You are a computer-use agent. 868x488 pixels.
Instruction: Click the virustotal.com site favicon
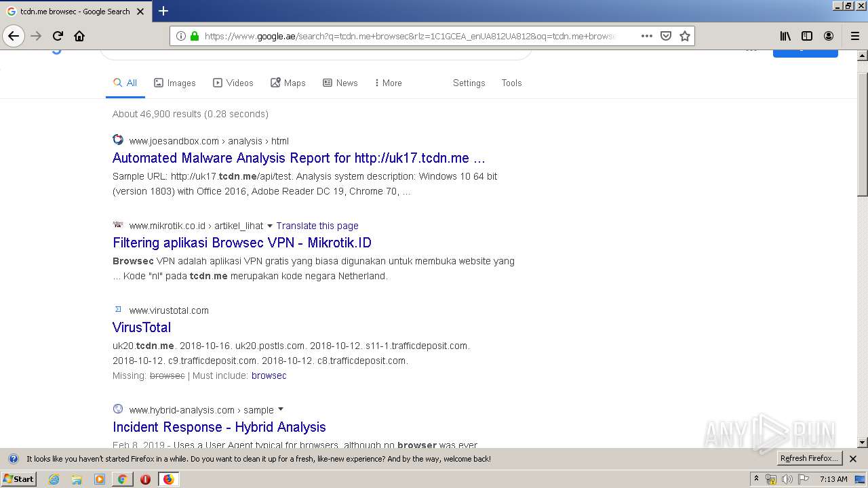tap(118, 309)
